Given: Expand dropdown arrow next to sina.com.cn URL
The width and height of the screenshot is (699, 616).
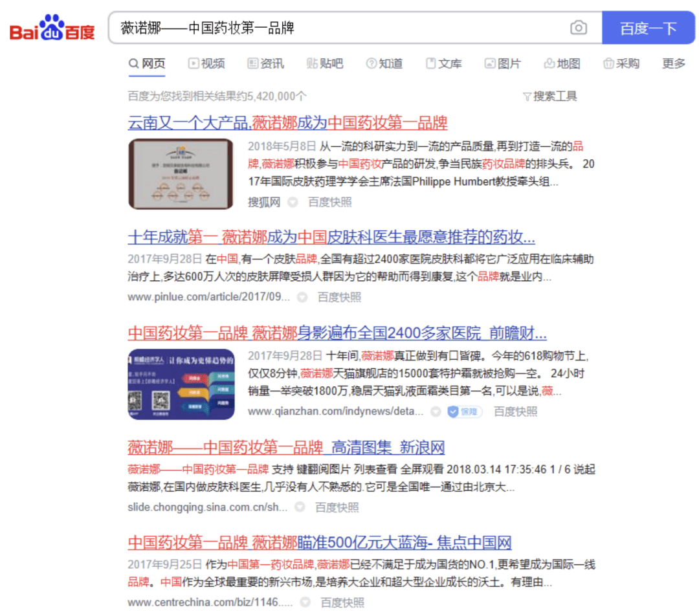Looking at the screenshot, I should 300,507.
